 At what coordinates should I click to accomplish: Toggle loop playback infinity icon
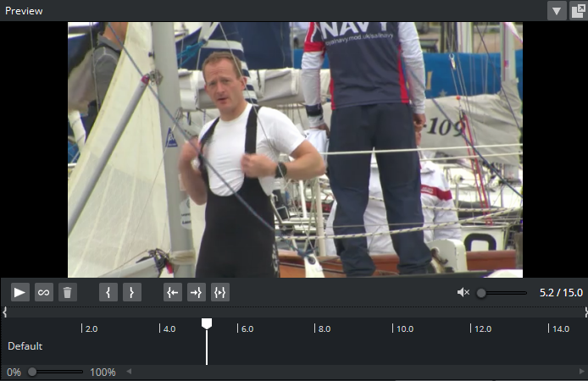(44, 292)
